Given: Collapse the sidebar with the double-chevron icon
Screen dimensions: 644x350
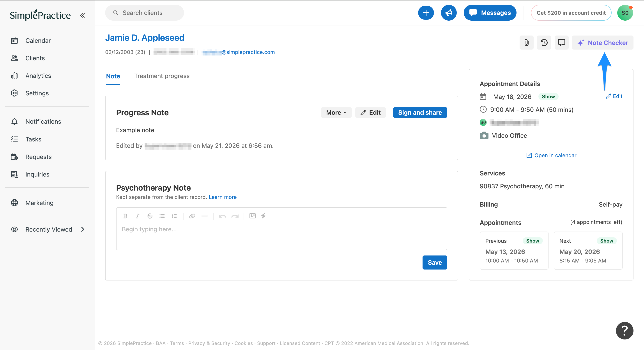Looking at the screenshot, I should pos(82,15).
